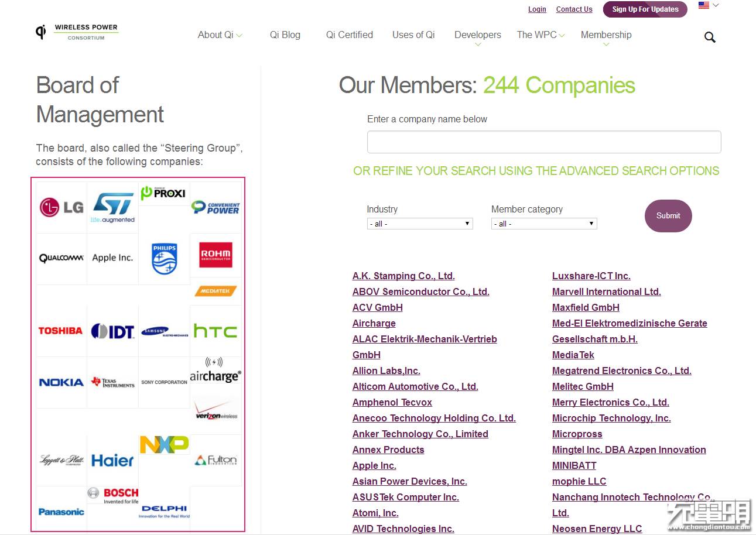Open Microchip Technology, Inc. link

click(x=611, y=419)
